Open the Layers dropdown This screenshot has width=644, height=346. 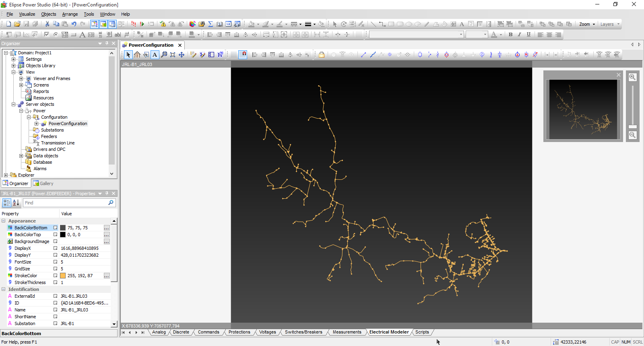point(610,24)
